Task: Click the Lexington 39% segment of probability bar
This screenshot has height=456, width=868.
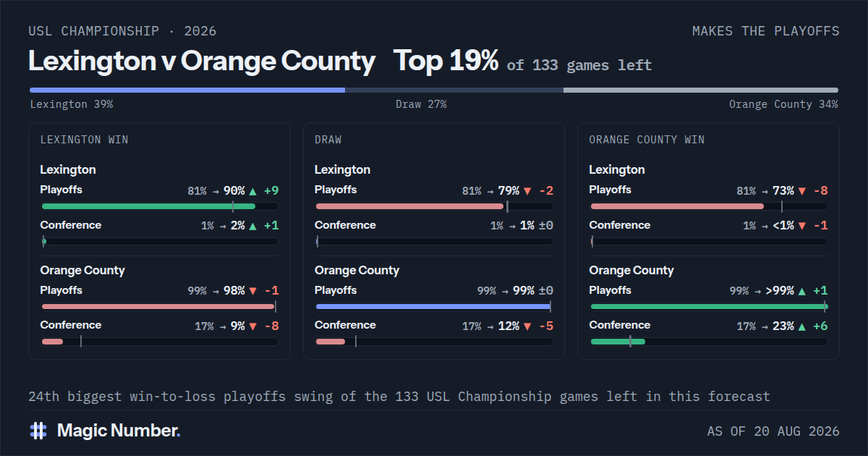Action: (187, 90)
